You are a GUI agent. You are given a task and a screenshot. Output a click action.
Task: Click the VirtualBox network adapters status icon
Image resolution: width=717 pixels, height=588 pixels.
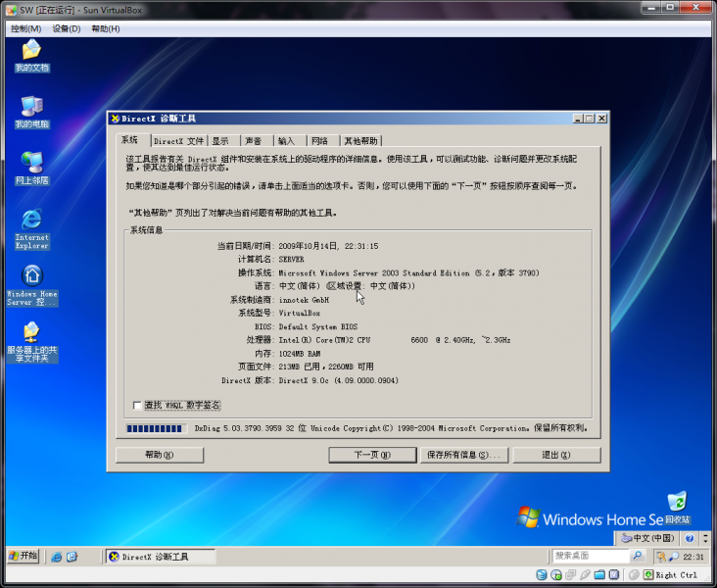click(x=570, y=574)
